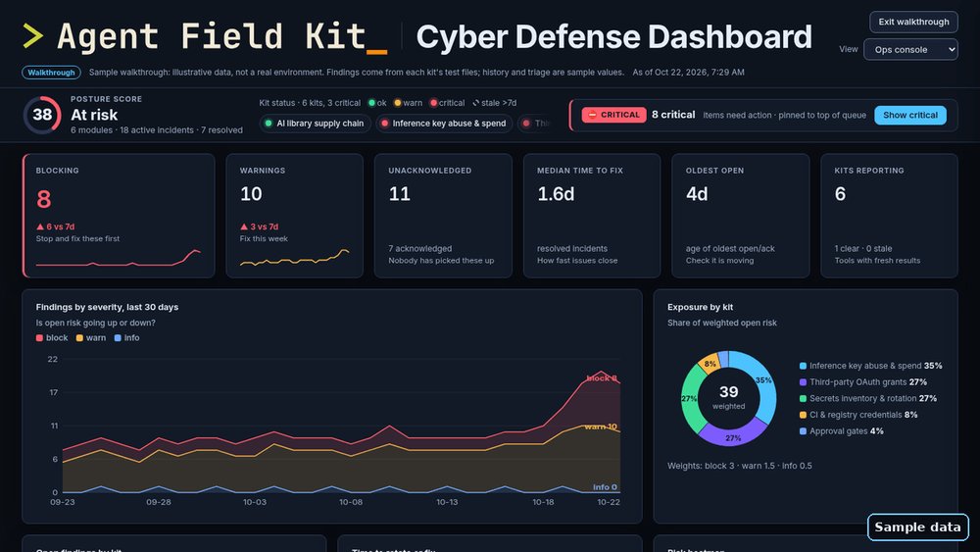
Task: Click '6 modules · 18 active incidents · 7 resolved'
Action: (157, 130)
